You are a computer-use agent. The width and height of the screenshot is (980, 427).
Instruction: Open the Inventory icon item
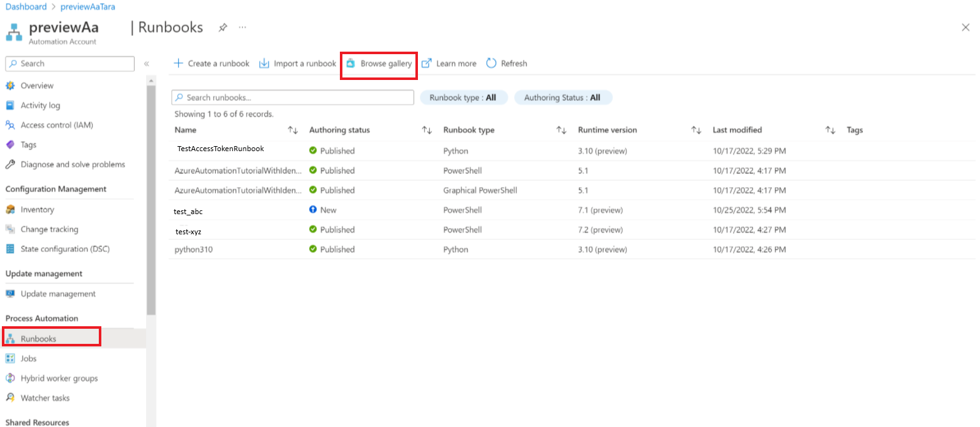(10, 210)
